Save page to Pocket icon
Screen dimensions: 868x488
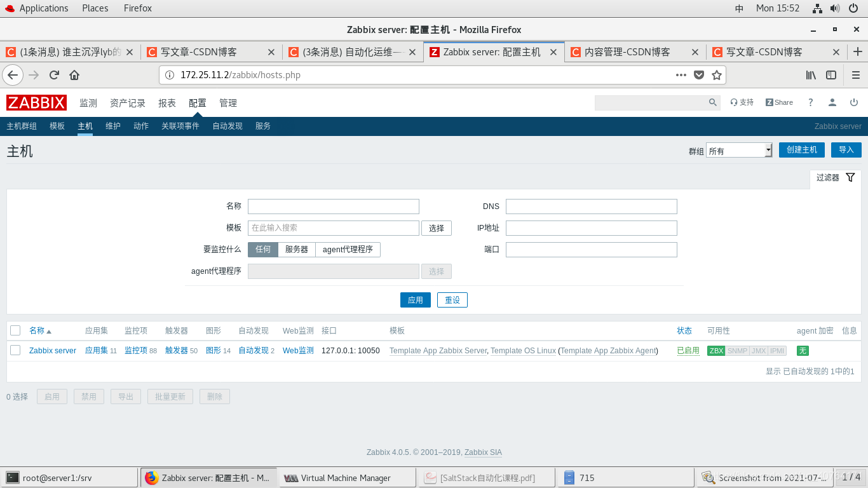coord(699,75)
